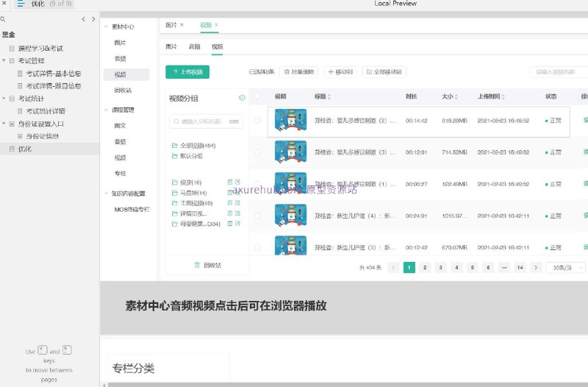This screenshot has height=387, width=588.
Task: Open the 30条/页 page size dropdown
Action: point(565,268)
